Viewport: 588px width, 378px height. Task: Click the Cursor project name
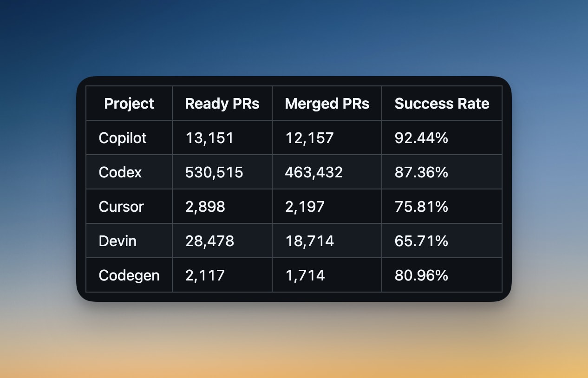[x=121, y=206]
